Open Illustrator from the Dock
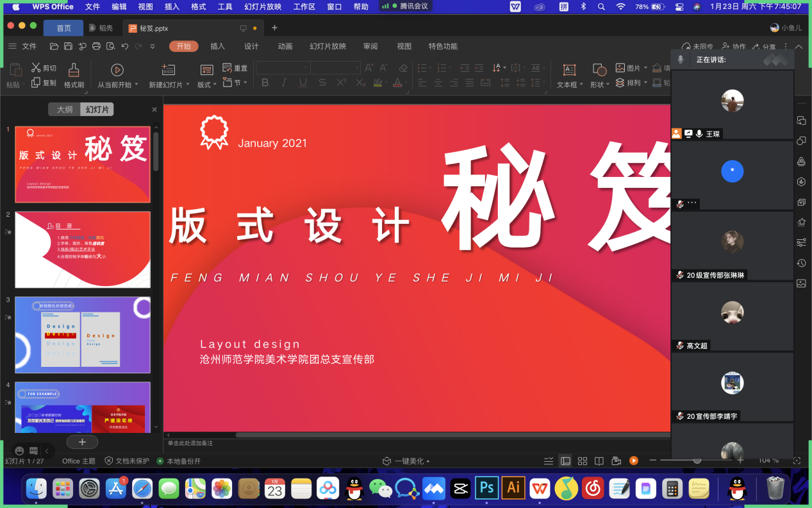This screenshot has width=812, height=508. [x=513, y=488]
